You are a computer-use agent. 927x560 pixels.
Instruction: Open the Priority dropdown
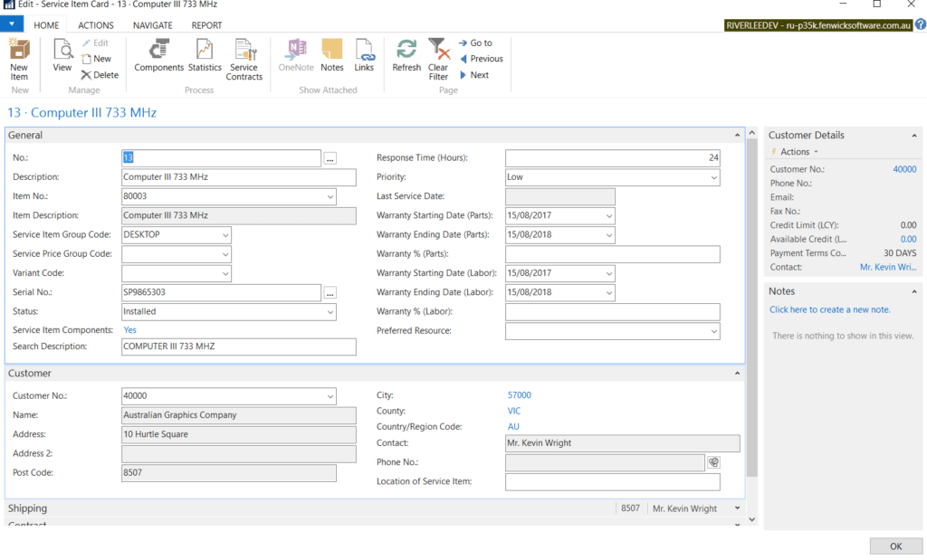pos(713,177)
